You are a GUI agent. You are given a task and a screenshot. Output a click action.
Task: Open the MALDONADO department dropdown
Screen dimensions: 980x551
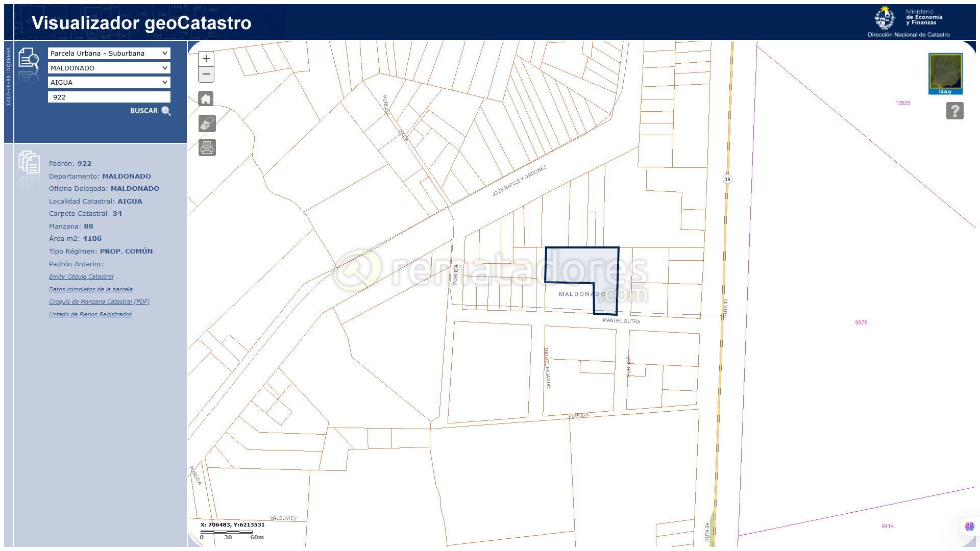109,68
